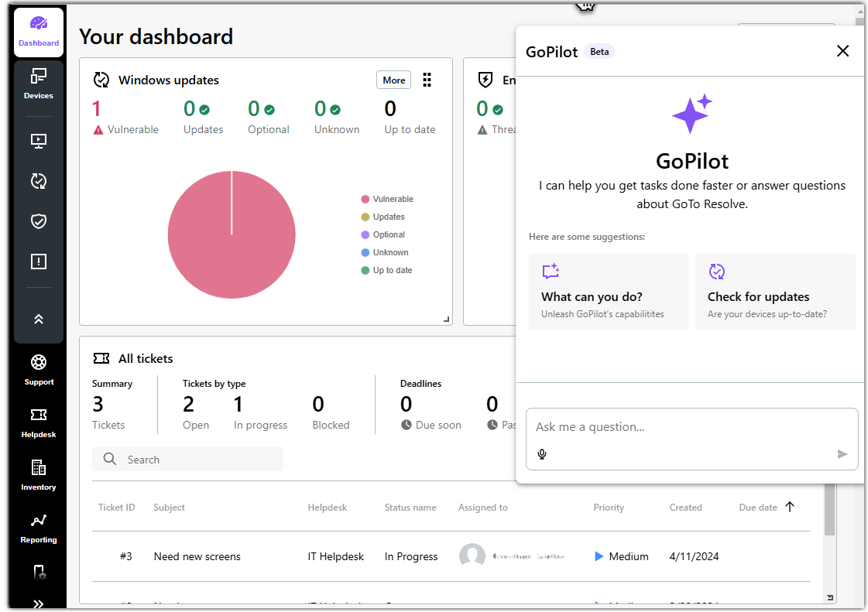The width and height of the screenshot is (868, 612).
Task: Click the Up to date count
Action: [x=390, y=109]
